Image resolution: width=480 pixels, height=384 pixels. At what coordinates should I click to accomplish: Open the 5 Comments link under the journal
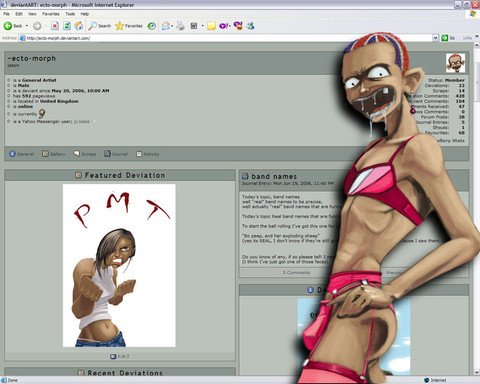point(296,273)
